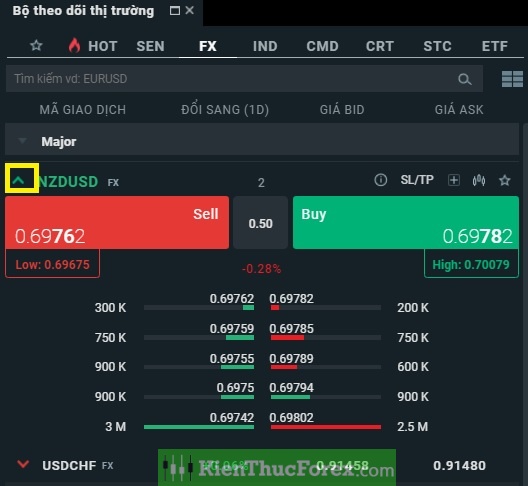Open the HOT flame tab
This screenshot has width=528, height=486.
pos(93,46)
